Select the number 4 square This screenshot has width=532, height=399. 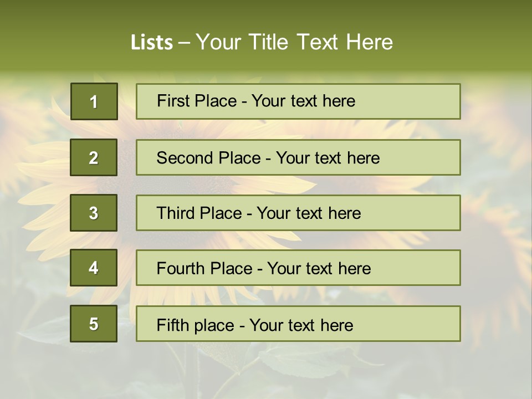[94, 268]
